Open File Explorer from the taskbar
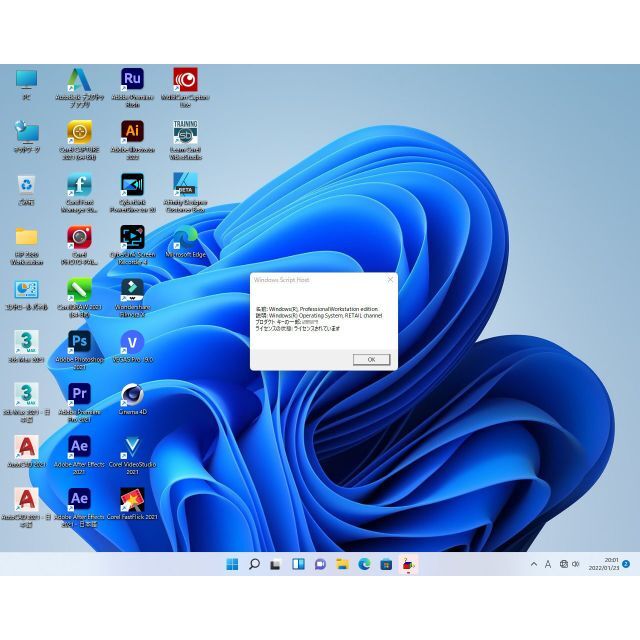Screen dimensions: 640x640 click(342, 564)
